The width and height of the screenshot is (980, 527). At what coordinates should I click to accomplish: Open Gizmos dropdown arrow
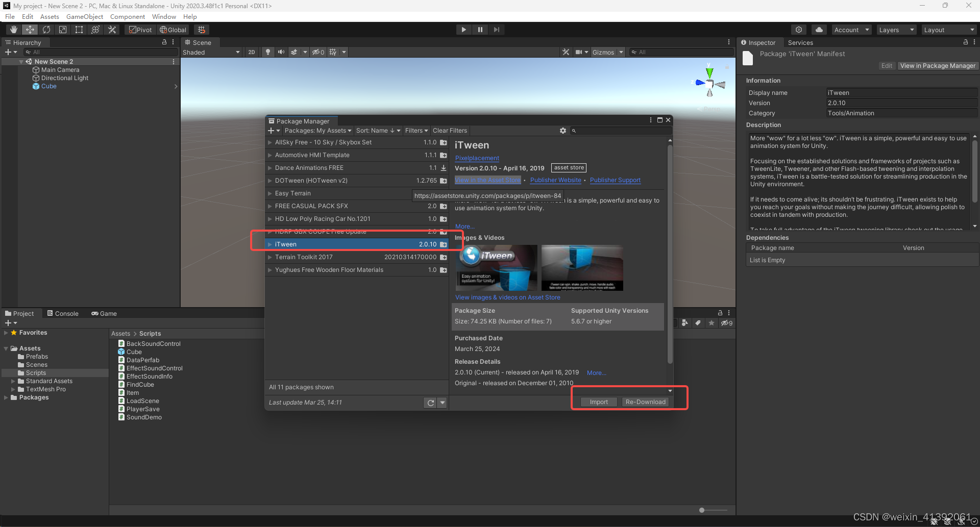click(x=621, y=52)
